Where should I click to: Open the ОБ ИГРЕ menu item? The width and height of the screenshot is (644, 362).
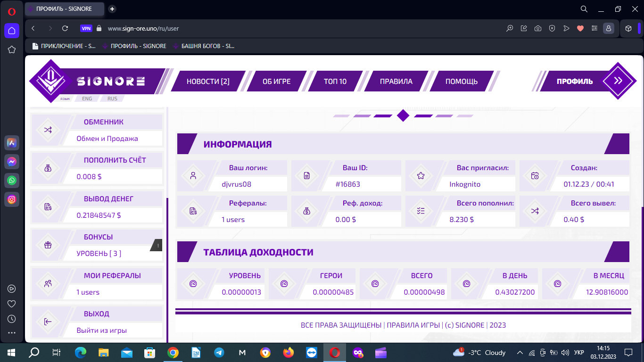pos(277,81)
